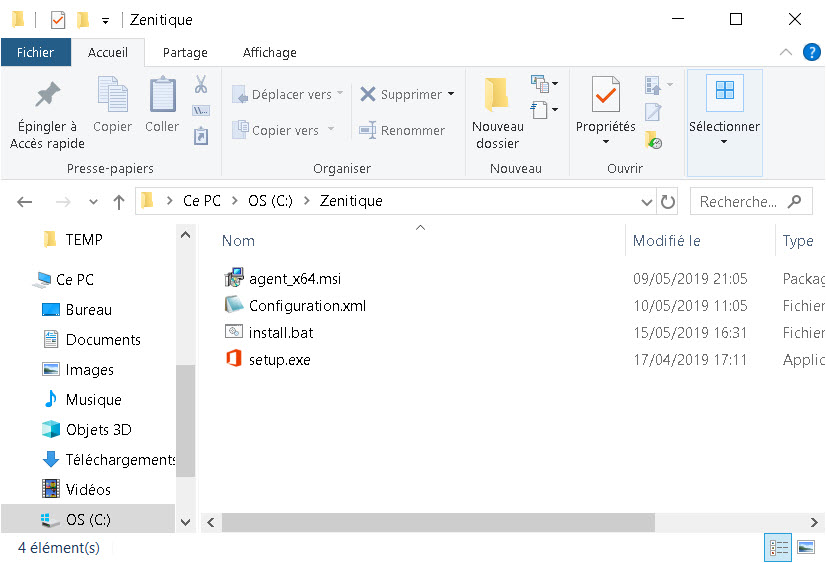Open the Historique folder-clock icon
Image resolution: width=826 pixels, height=563 pixels.
click(x=653, y=140)
